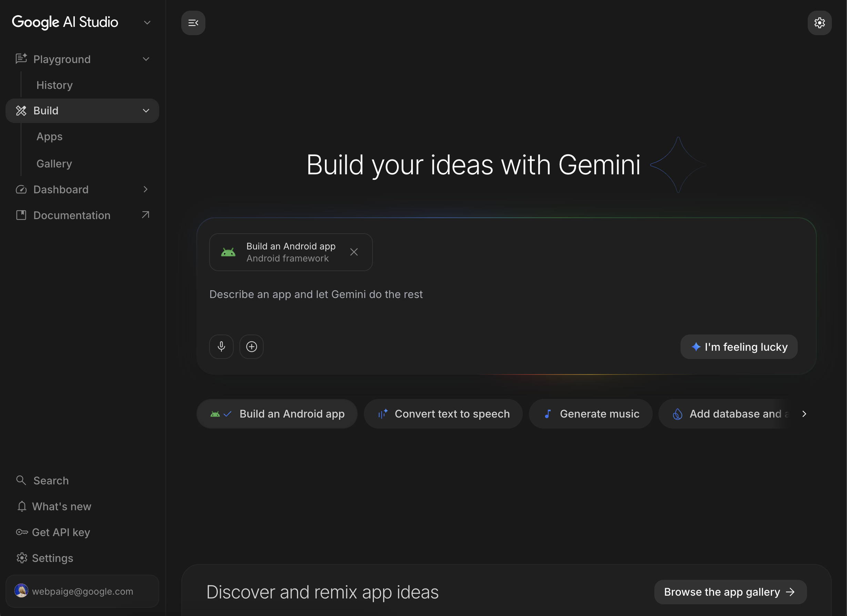Click the Build your ideas with Gemini heading
The image size is (847, 616).
point(473,165)
